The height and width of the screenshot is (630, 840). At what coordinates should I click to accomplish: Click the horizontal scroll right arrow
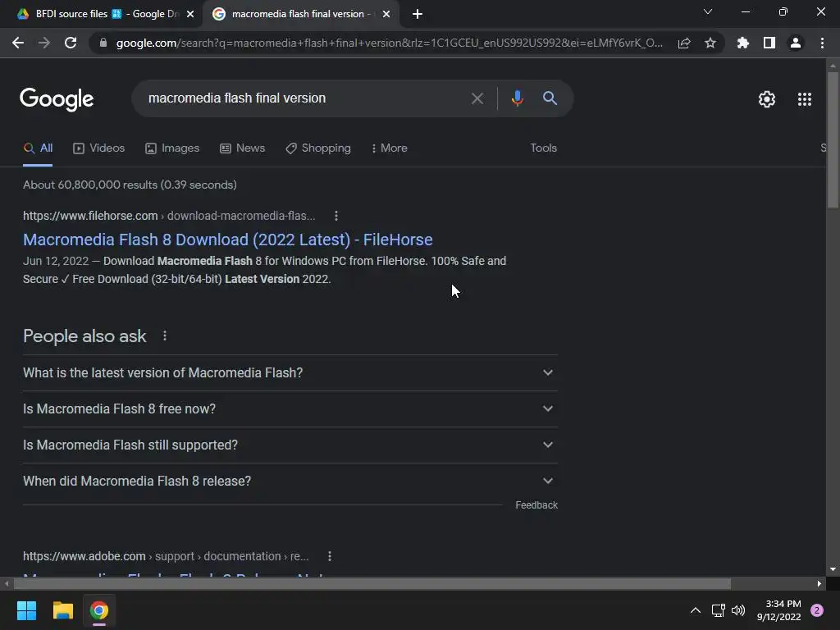click(x=819, y=583)
